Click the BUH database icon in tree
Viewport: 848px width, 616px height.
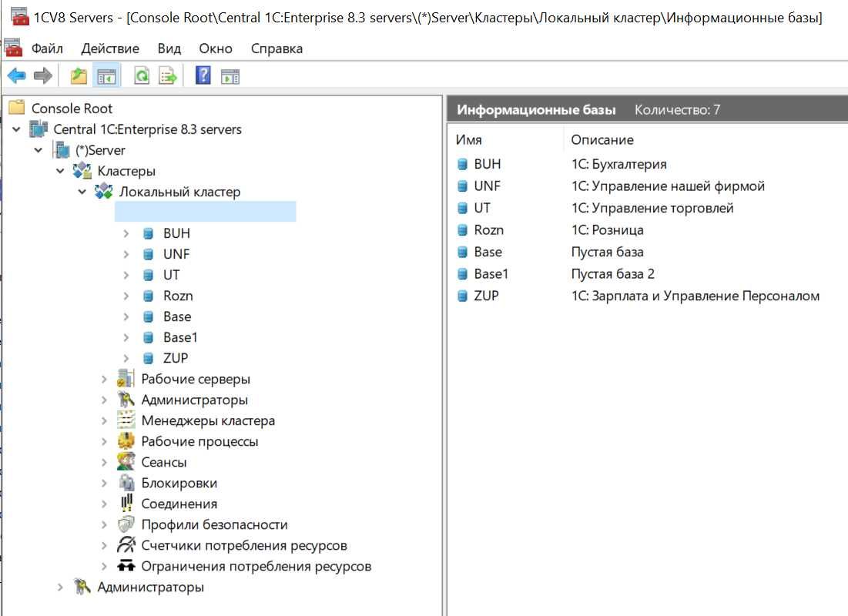point(148,233)
